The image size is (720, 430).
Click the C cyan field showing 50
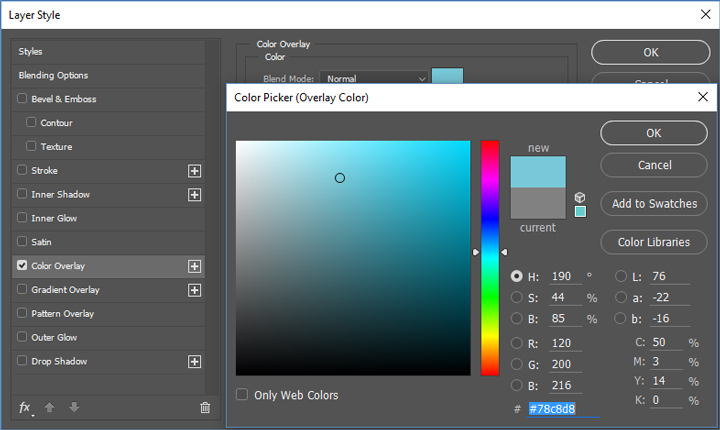[x=667, y=343]
